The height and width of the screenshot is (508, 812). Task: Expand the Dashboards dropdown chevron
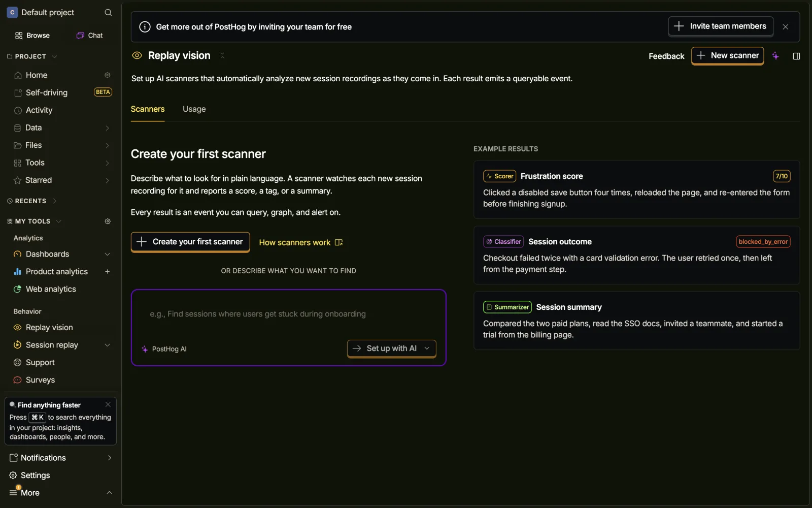pyautogui.click(x=107, y=254)
